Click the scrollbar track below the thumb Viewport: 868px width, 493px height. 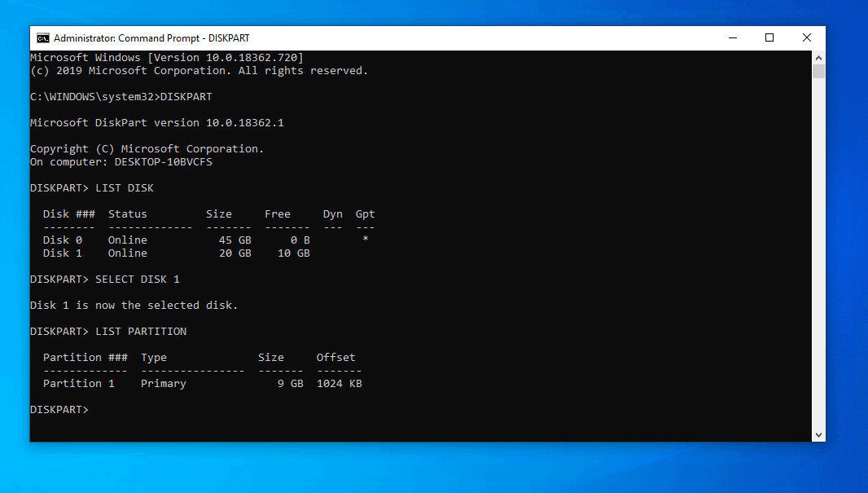pyautogui.click(x=818, y=244)
